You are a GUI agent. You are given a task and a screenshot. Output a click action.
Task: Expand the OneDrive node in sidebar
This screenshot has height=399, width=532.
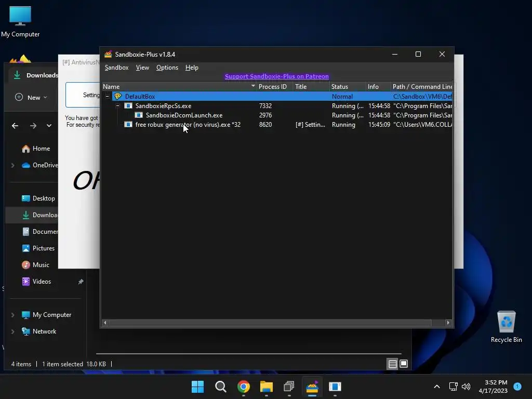coord(12,165)
